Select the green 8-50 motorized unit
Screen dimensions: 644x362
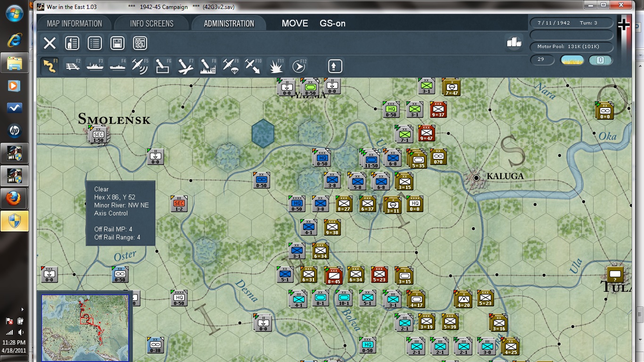click(x=310, y=88)
